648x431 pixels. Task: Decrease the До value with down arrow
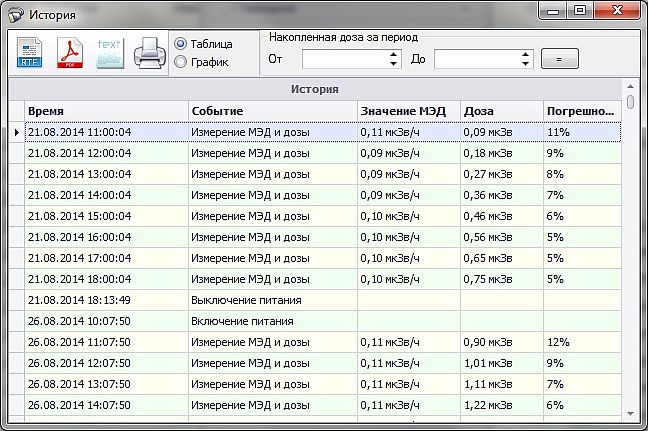point(525,64)
